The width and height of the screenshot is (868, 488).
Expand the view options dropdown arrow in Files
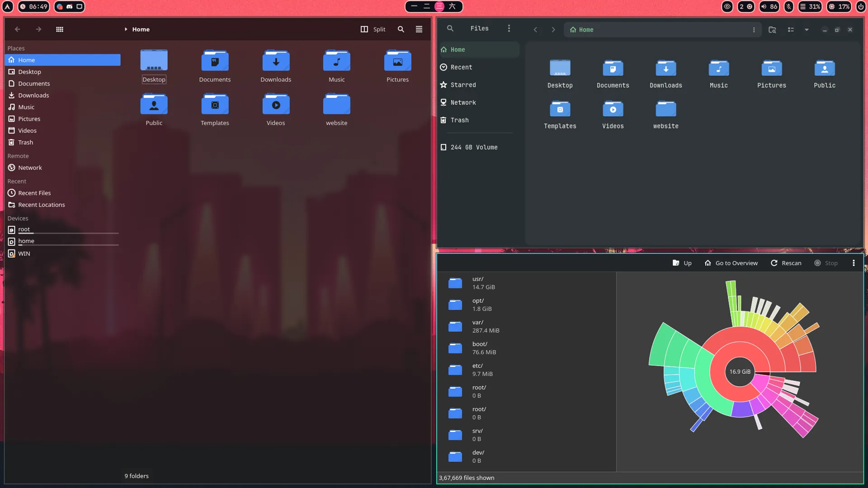click(807, 29)
